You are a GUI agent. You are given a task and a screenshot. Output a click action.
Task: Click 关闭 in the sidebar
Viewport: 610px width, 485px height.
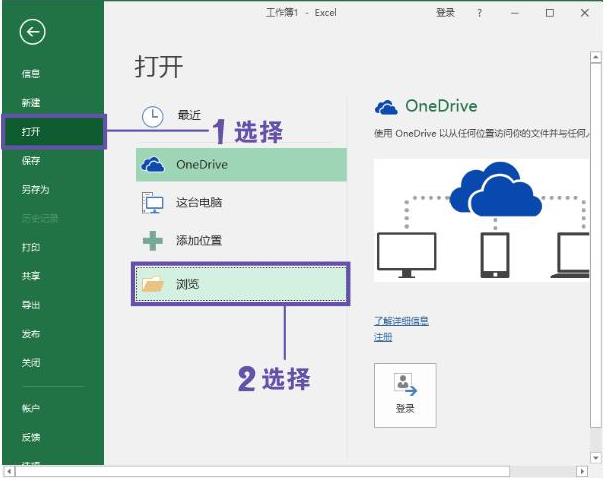pos(31,363)
